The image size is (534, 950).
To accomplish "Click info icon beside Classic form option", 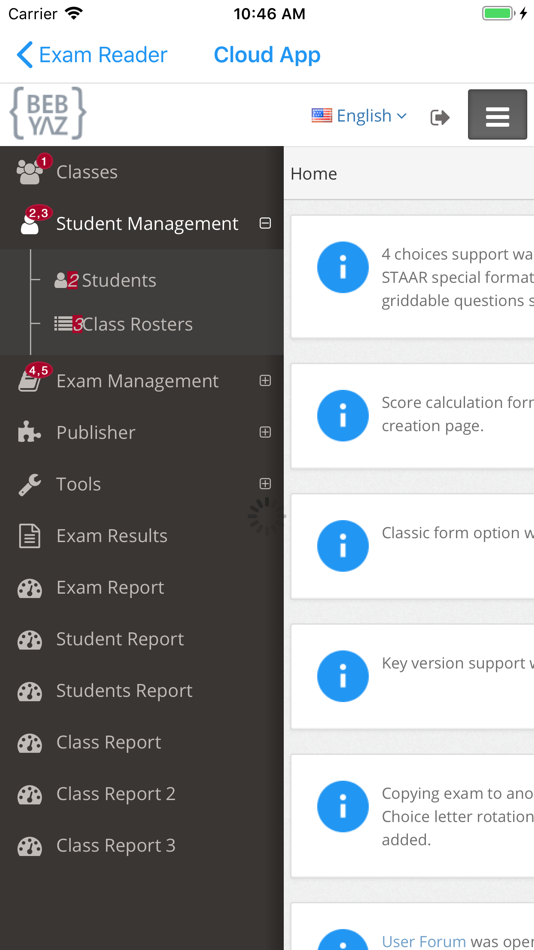I will coord(342,546).
